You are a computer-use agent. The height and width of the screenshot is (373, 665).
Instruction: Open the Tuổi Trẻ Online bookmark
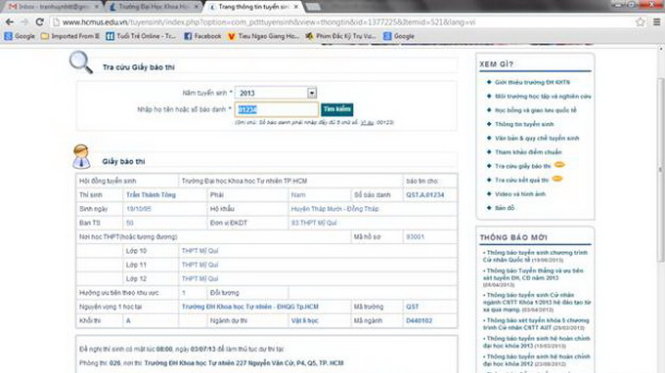[x=140, y=36]
